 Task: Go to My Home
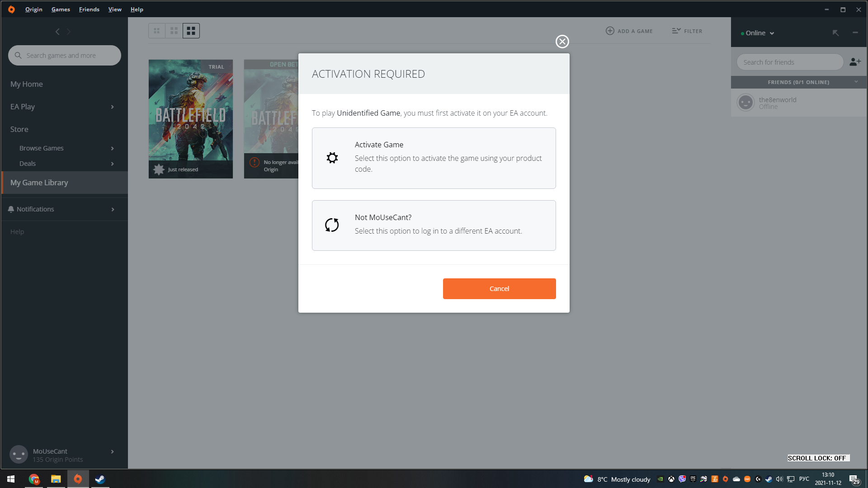[27, 84]
